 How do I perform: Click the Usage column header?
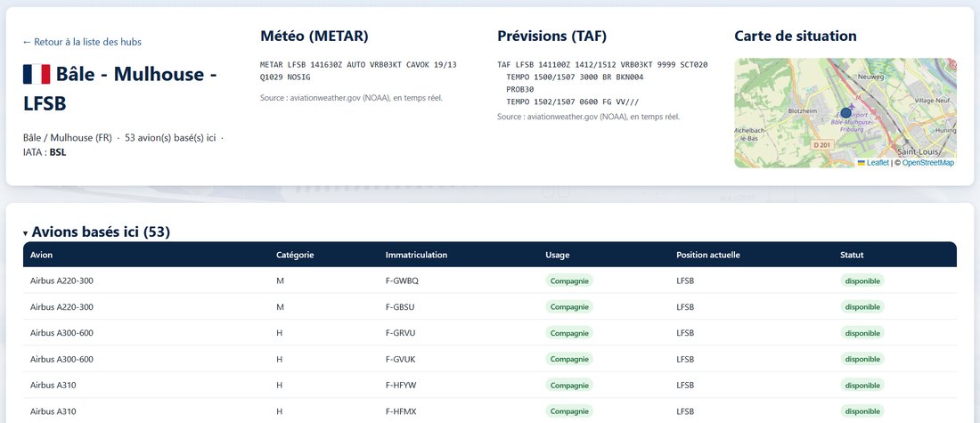point(558,255)
